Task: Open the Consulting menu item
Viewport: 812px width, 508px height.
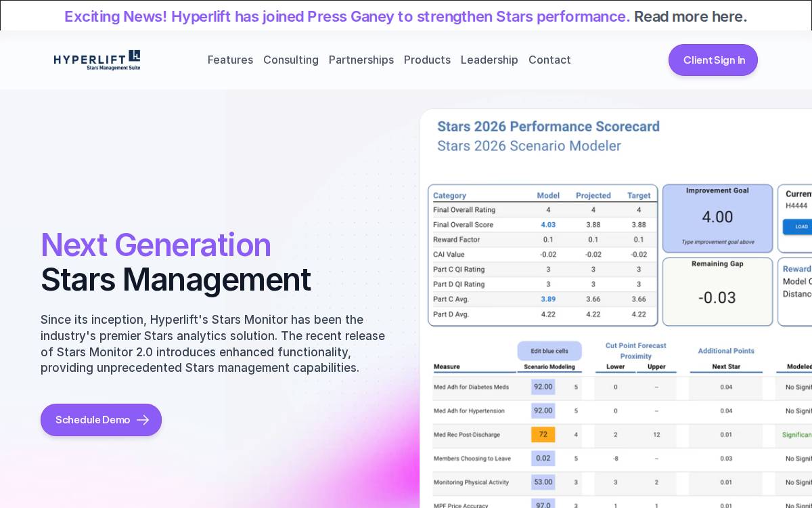Action: pyautogui.click(x=291, y=60)
